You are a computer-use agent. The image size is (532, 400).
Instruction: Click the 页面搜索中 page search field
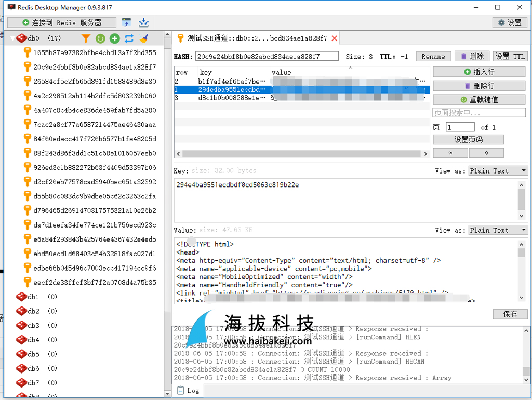coord(479,113)
